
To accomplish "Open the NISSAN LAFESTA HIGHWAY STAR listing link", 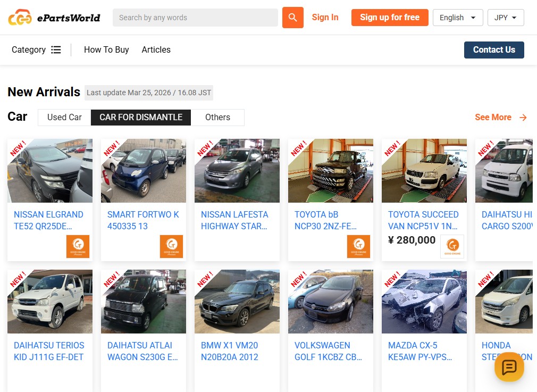I will 234,220.
